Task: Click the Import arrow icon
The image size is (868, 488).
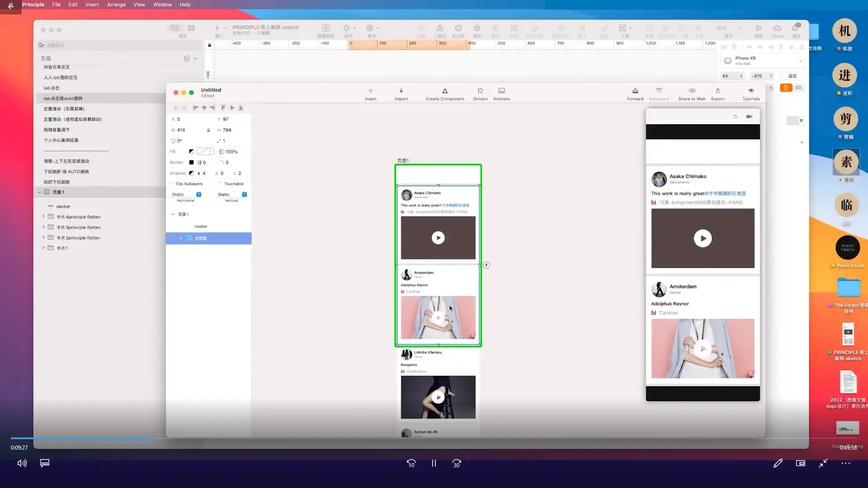Action: click(401, 91)
